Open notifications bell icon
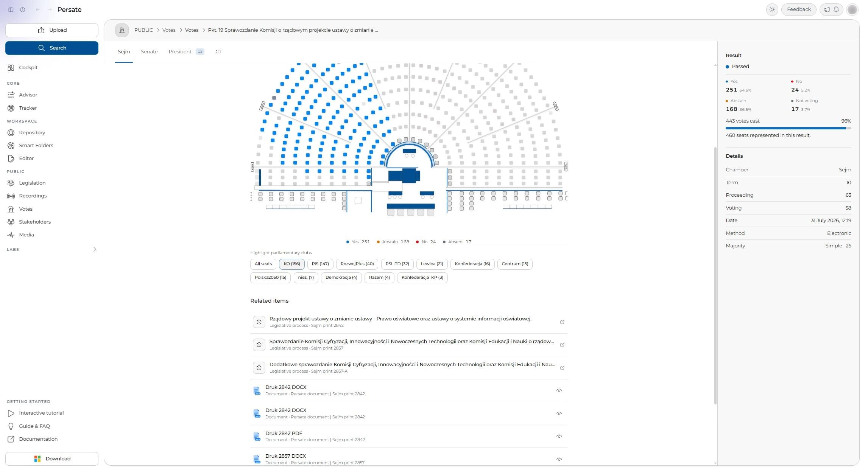 836,9
